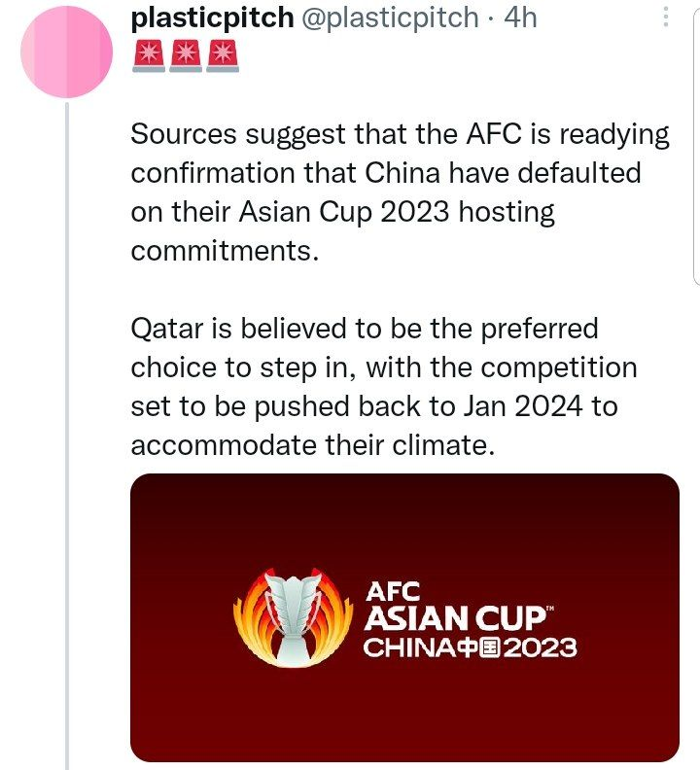Click the small AFC label above ASIAN CUP
This screenshot has height=770, width=700.
click(391, 590)
